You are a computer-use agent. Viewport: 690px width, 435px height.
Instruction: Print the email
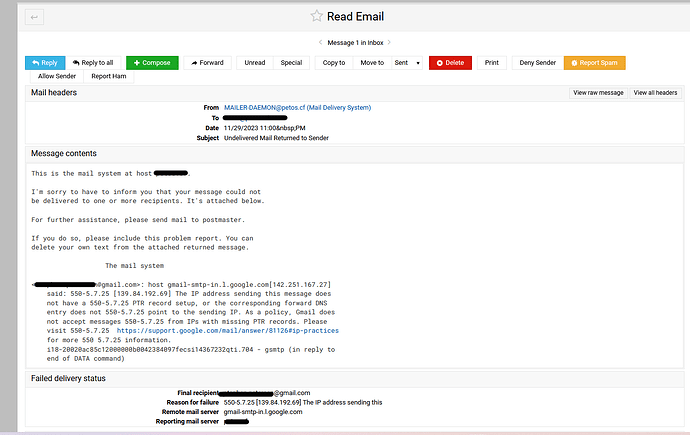pos(492,63)
